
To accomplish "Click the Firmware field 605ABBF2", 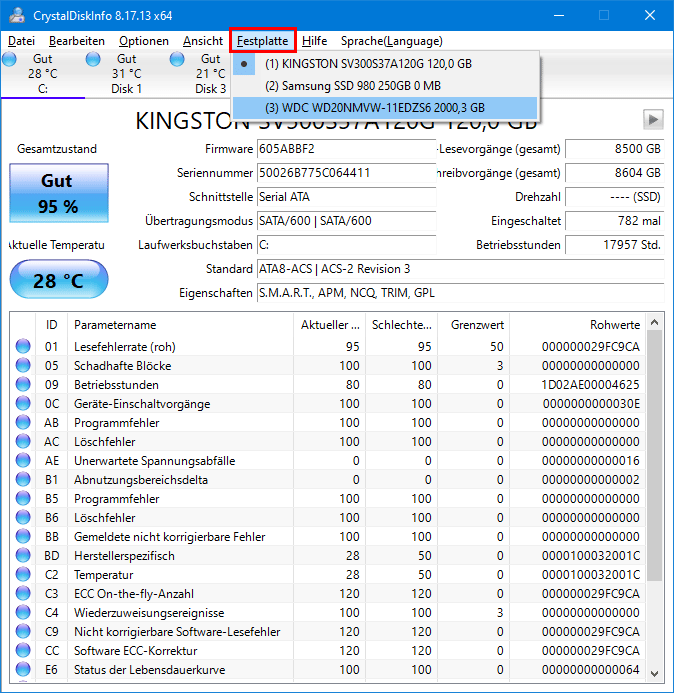I will coord(347,149).
